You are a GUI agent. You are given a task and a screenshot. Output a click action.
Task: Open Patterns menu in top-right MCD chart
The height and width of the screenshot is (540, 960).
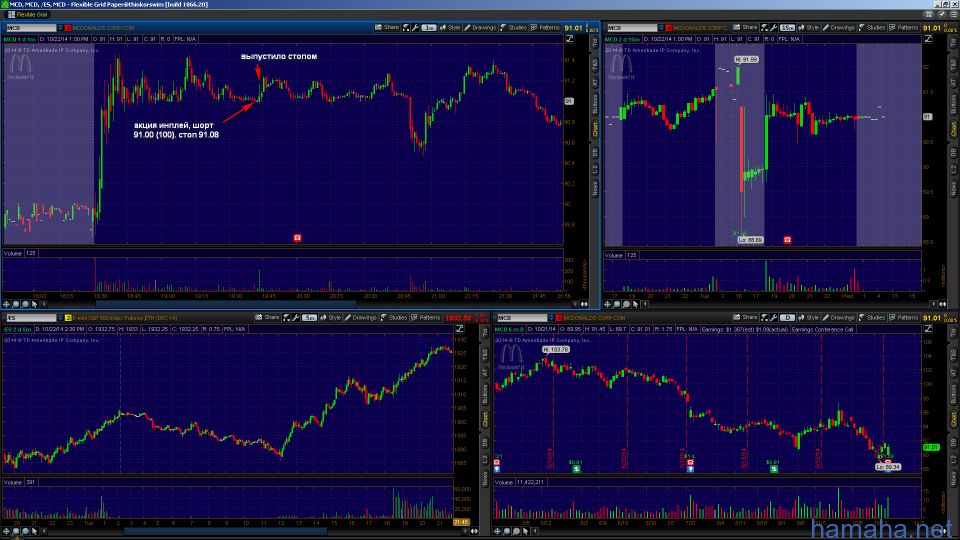904,28
